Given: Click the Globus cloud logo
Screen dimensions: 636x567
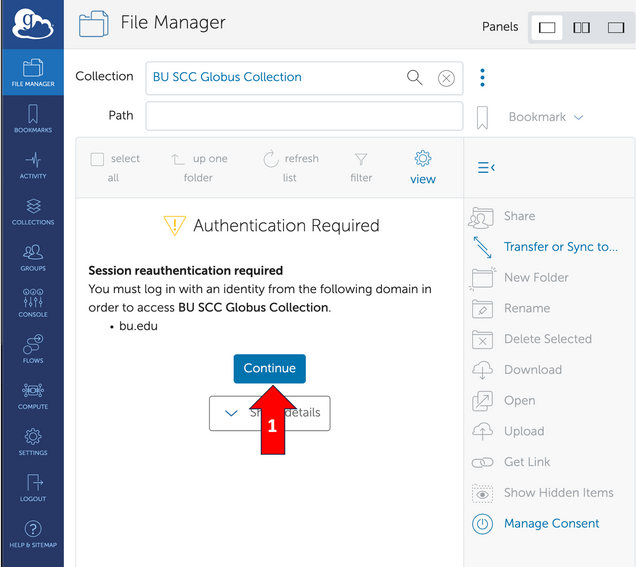Looking at the screenshot, I should [x=33, y=24].
